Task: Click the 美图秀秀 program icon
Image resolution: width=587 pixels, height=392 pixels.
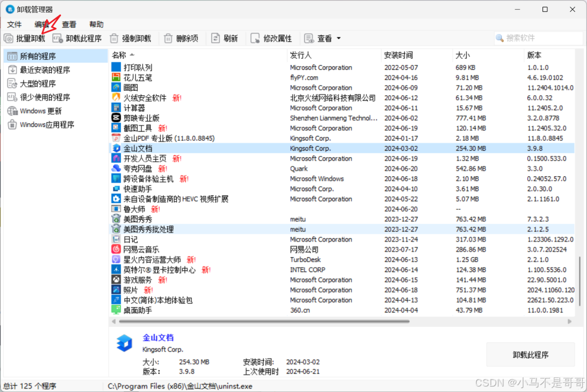Action: pos(116,219)
